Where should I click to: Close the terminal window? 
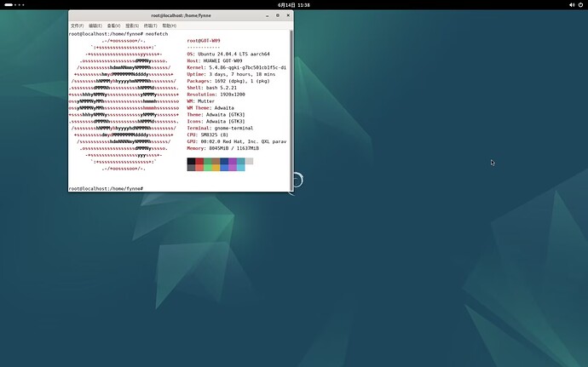[x=288, y=15]
